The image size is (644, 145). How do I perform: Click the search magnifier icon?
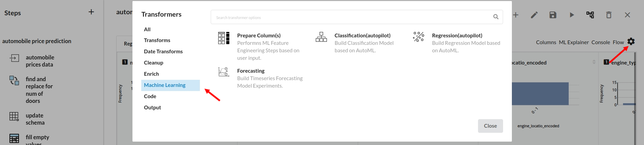pyautogui.click(x=496, y=17)
